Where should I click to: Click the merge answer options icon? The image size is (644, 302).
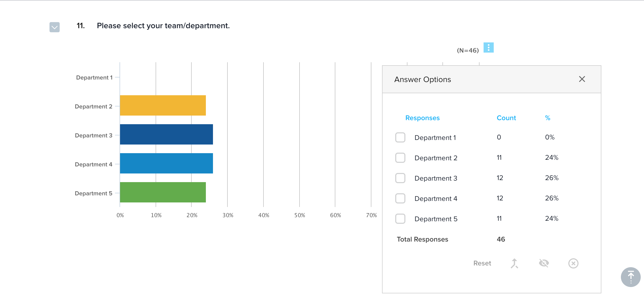[x=514, y=263]
